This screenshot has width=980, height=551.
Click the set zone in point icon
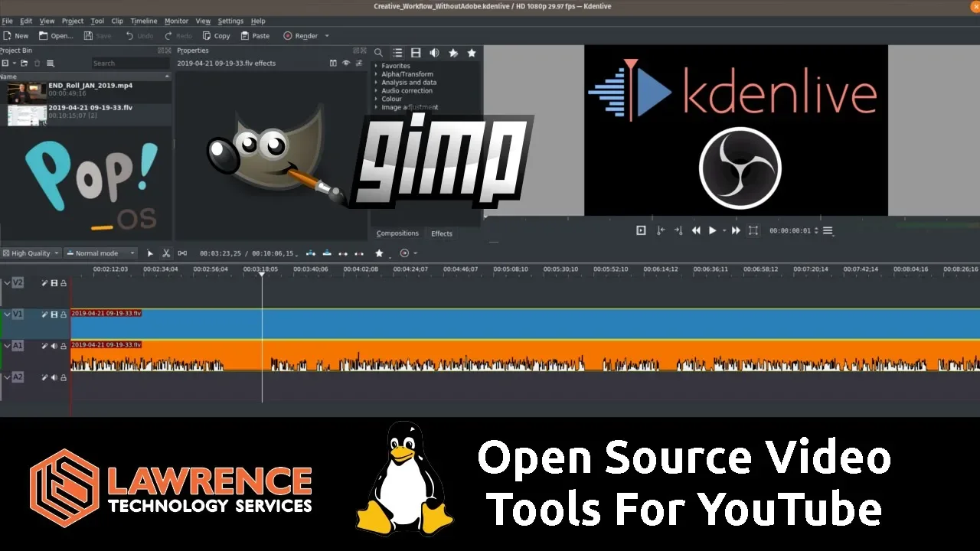tap(661, 230)
